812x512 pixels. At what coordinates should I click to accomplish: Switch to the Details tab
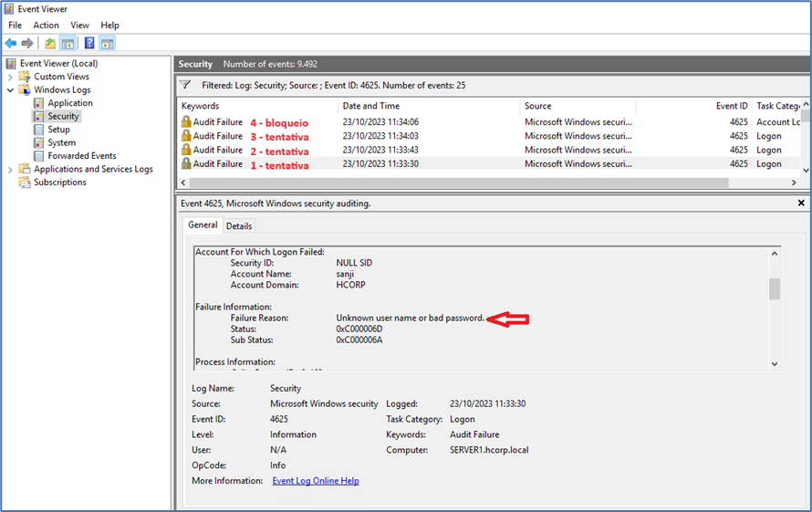click(239, 225)
